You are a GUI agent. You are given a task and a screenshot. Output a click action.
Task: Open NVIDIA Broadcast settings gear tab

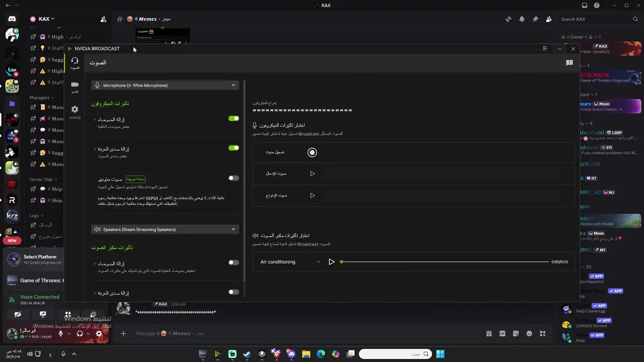pyautogui.click(x=74, y=112)
